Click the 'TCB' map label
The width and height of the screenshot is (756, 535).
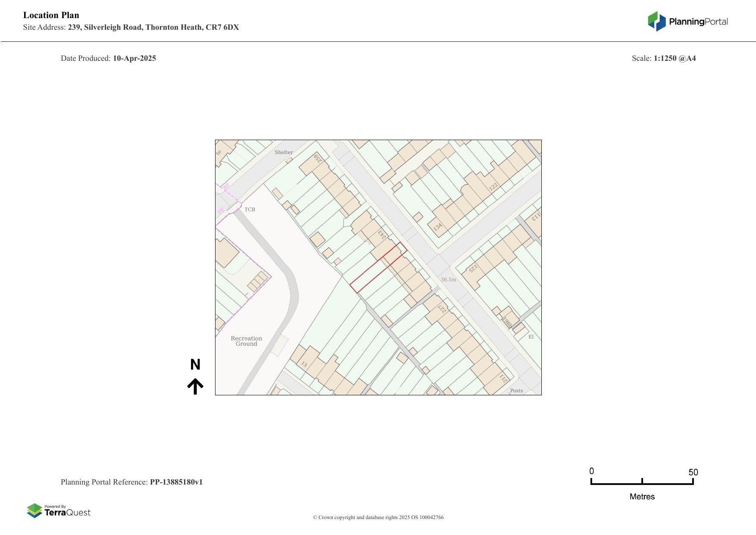pos(250,210)
